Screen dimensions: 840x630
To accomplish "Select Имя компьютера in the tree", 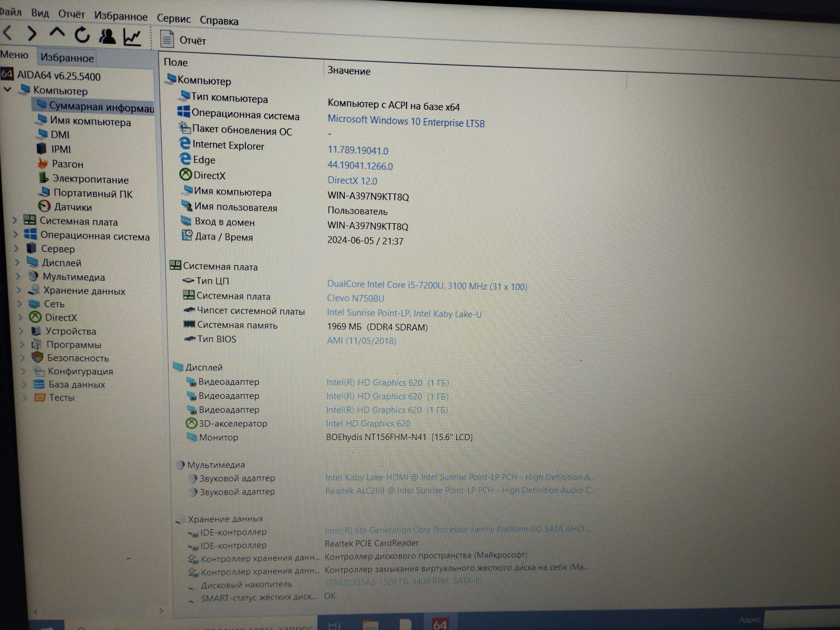I will tap(84, 121).
